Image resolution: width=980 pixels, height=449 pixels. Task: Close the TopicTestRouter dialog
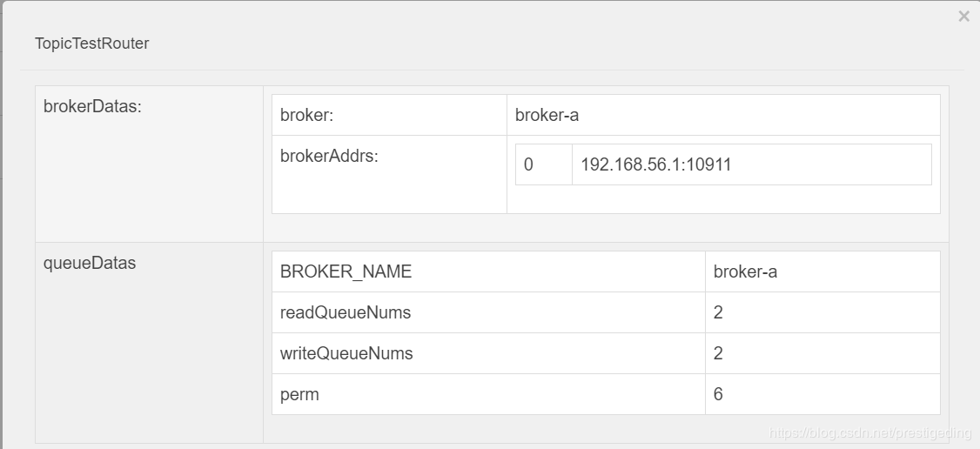point(963,17)
